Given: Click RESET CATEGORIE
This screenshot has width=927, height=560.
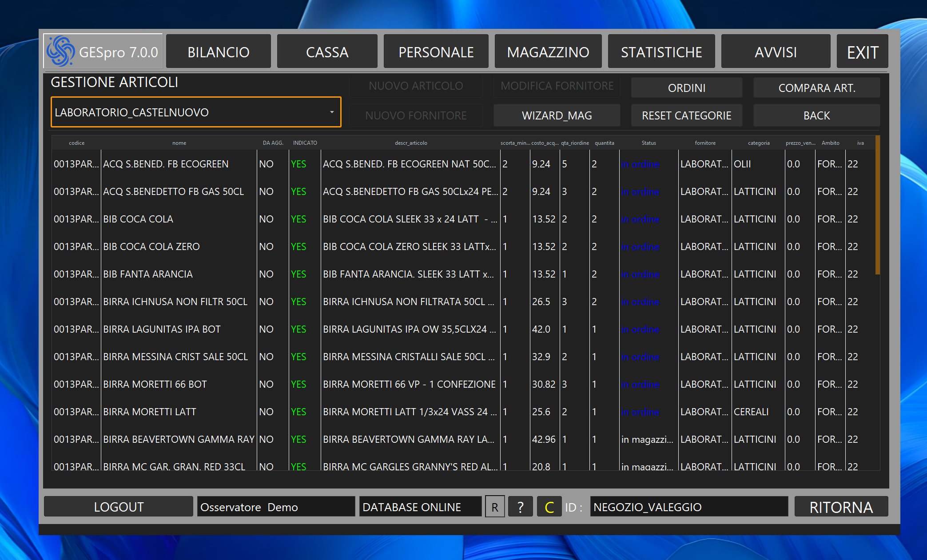Looking at the screenshot, I should tap(687, 115).
